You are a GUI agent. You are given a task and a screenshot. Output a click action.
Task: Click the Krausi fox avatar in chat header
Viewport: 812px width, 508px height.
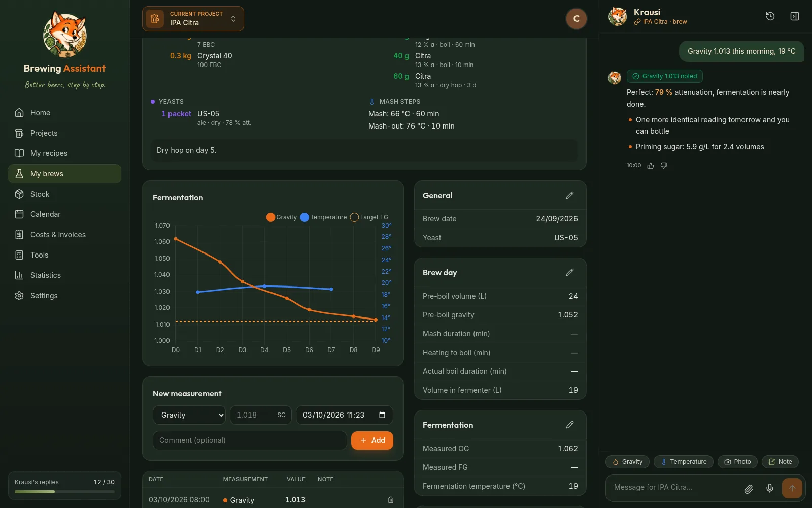pos(618,16)
